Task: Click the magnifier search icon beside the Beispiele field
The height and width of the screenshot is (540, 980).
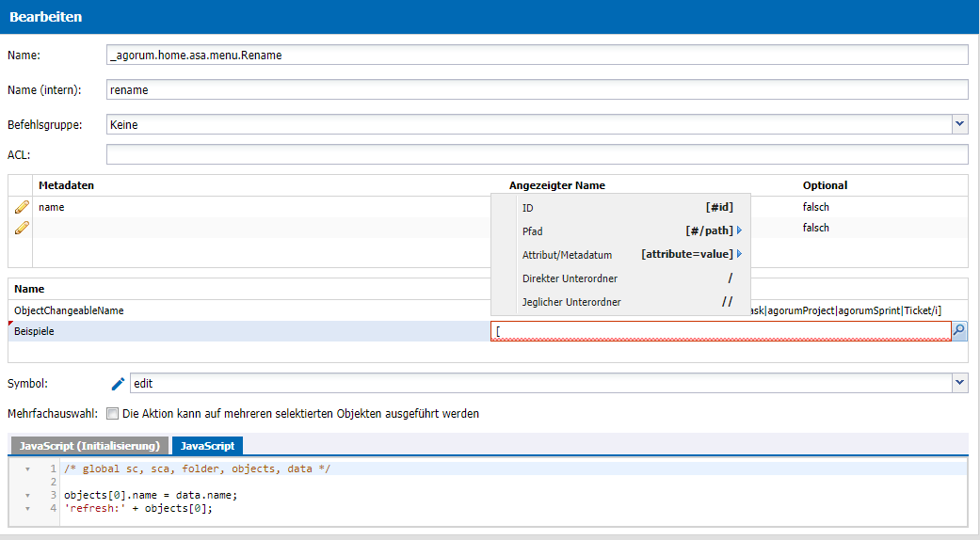Action: point(958,331)
